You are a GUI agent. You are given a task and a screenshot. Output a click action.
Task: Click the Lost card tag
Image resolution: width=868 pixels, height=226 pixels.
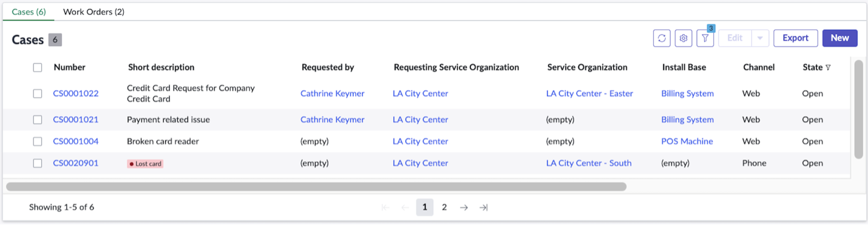pos(146,163)
